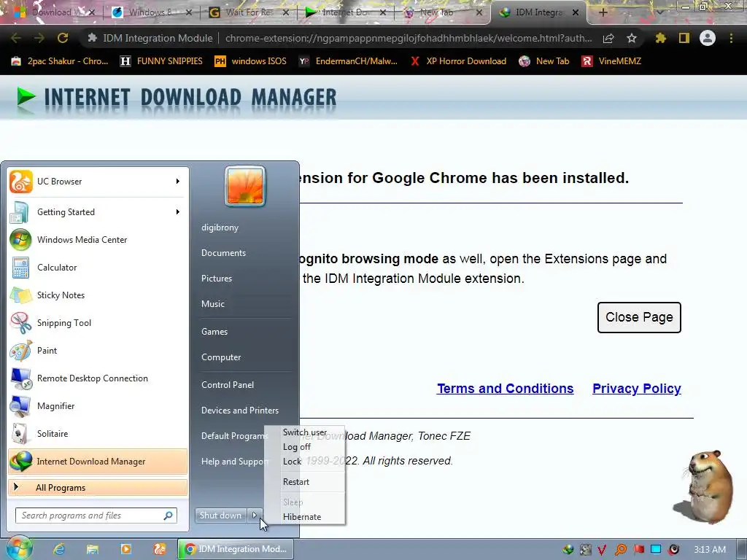Image resolution: width=747 pixels, height=560 pixels.
Task: Open Calculator from Start menu
Action: pos(97,267)
